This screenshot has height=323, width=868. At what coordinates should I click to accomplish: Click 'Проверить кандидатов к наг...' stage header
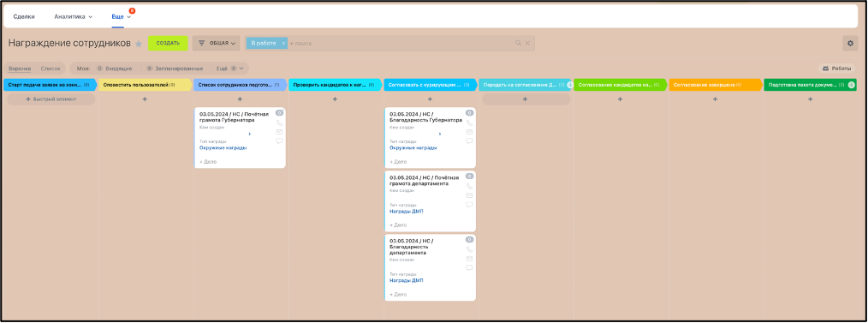(x=335, y=85)
